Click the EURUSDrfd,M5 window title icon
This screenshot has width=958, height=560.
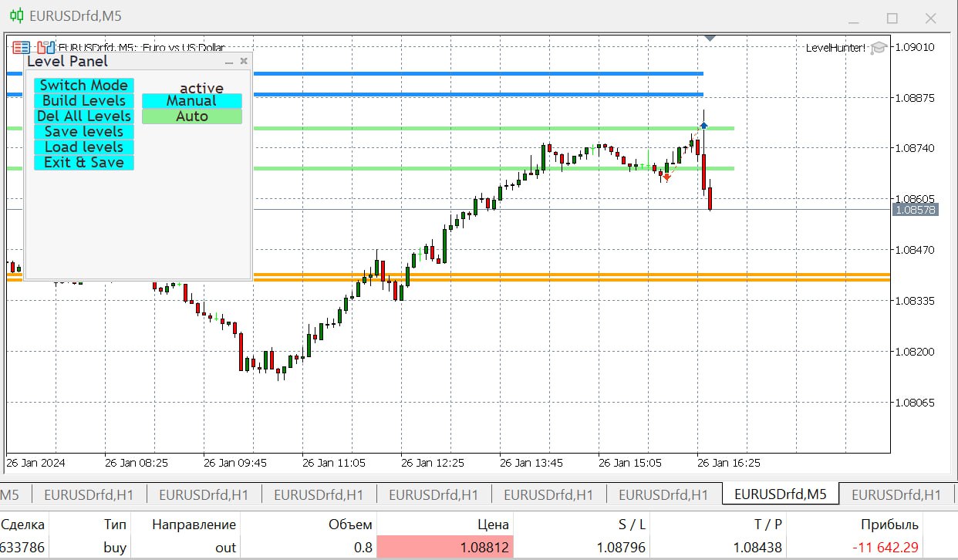click(13, 16)
